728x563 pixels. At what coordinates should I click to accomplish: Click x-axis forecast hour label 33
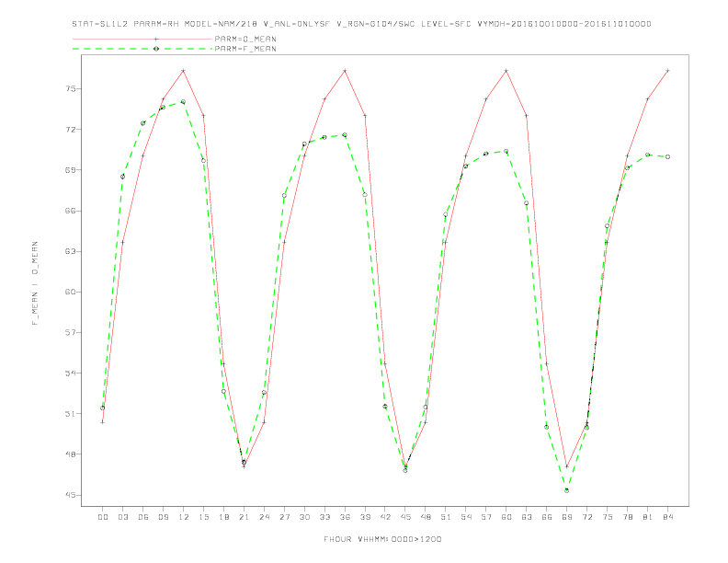[324, 517]
